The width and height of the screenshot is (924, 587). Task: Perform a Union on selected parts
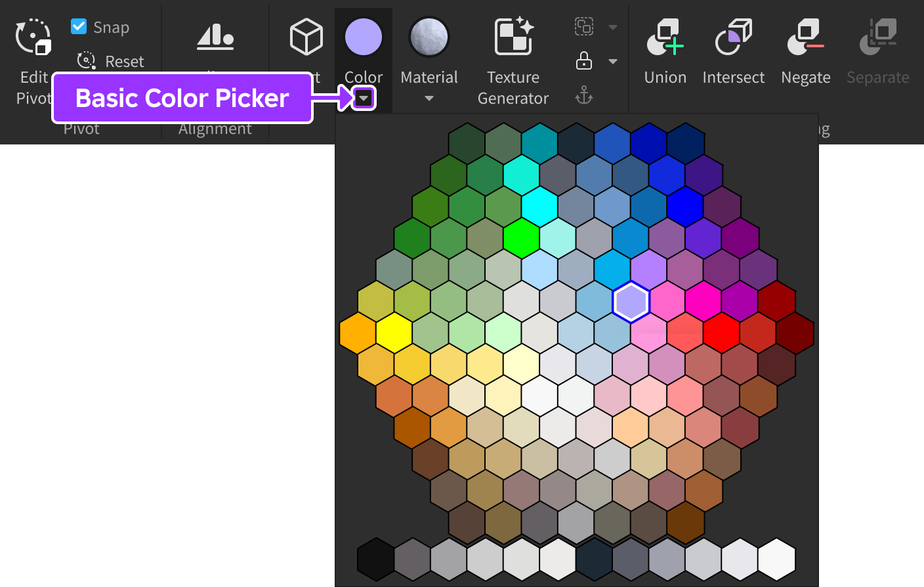(665, 37)
